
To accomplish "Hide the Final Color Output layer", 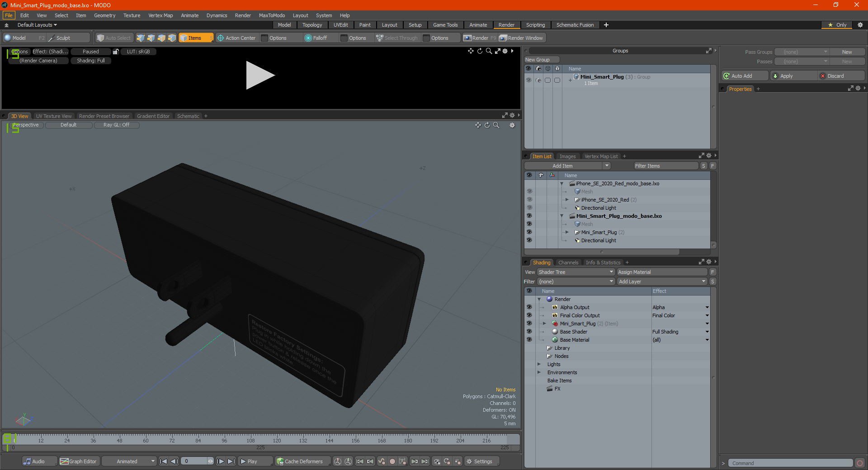I will pyautogui.click(x=529, y=315).
